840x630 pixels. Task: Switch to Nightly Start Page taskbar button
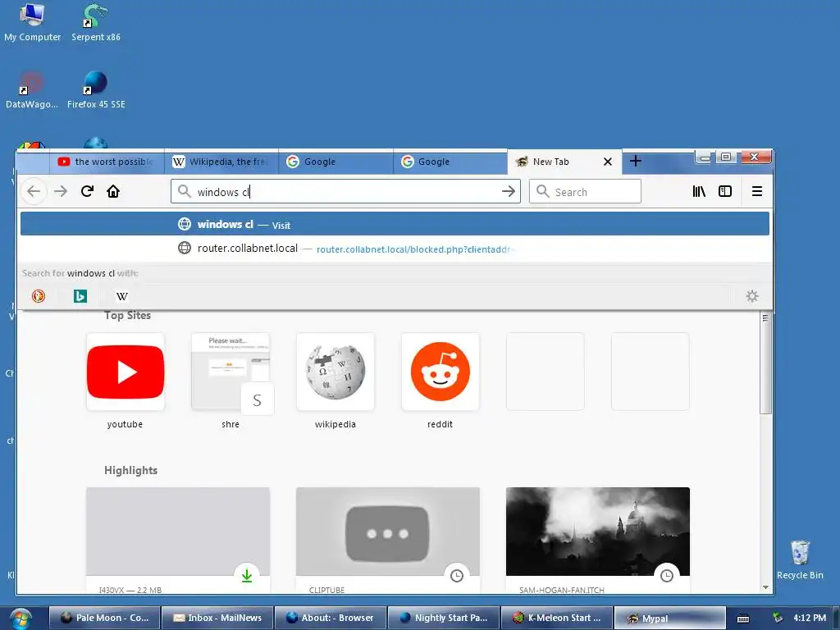click(x=444, y=618)
